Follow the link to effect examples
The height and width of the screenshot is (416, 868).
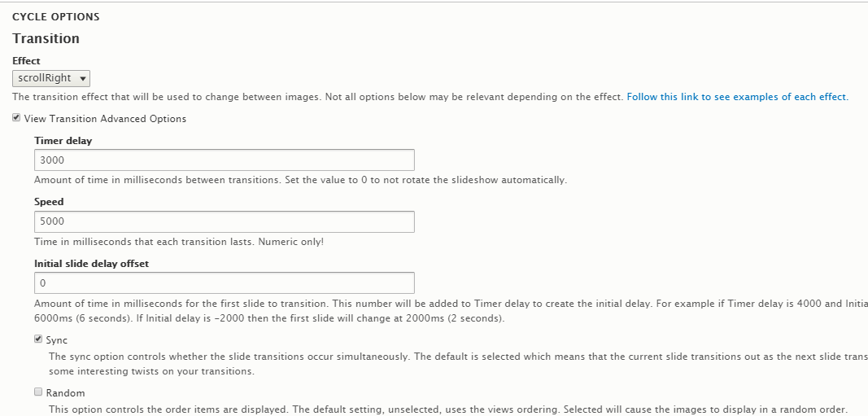click(x=737, y=97)
